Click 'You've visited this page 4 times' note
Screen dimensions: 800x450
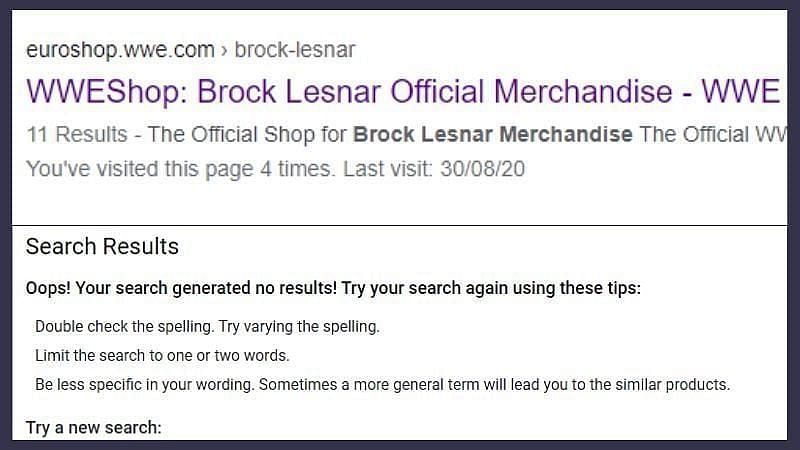(x=179, y=169)
